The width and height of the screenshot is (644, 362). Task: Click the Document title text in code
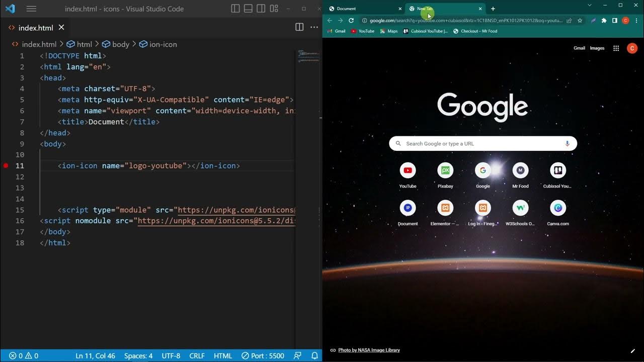[x=106, y=122]
